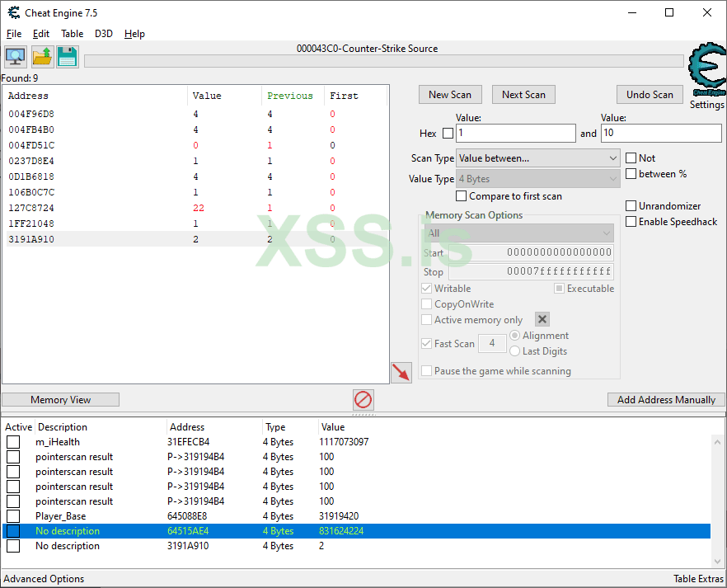Open the memory region All dropdown
Screen dimensions: 727x588
tap(518, 233)
